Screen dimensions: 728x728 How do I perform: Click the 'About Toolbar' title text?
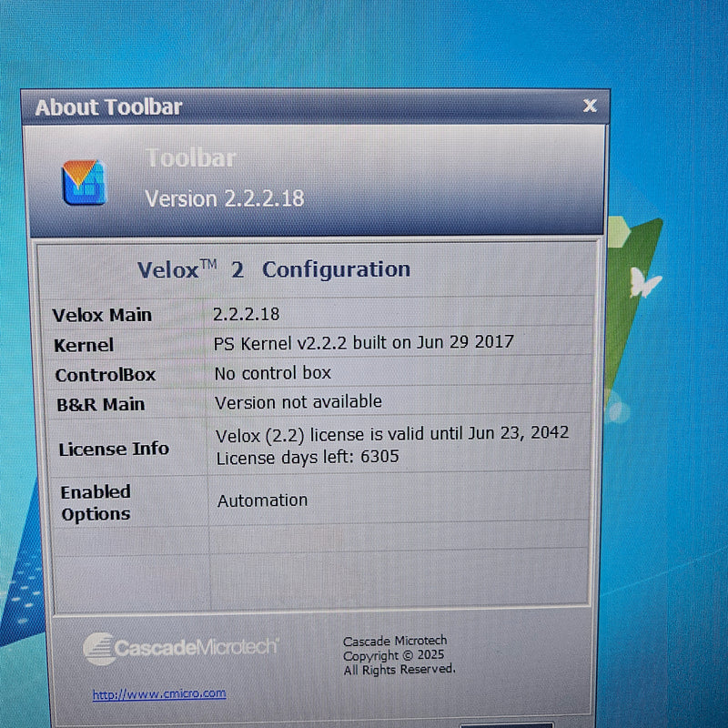click(x=108, y=107)
